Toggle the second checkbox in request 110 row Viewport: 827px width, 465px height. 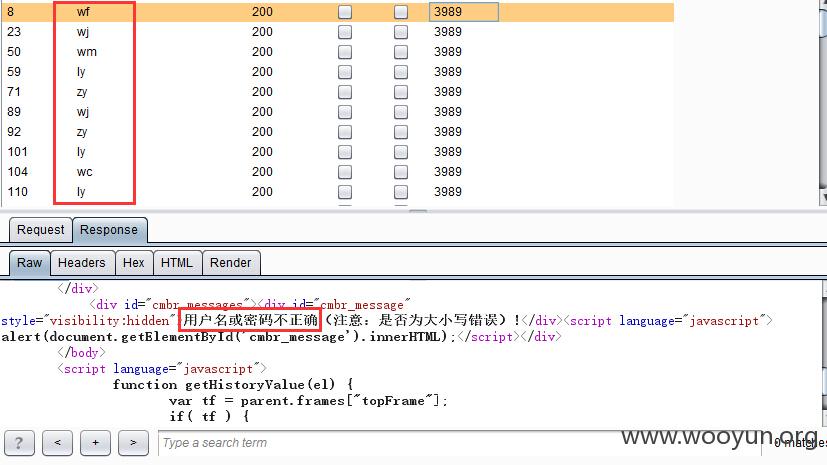pyautogui.click(x=401, y=192)
